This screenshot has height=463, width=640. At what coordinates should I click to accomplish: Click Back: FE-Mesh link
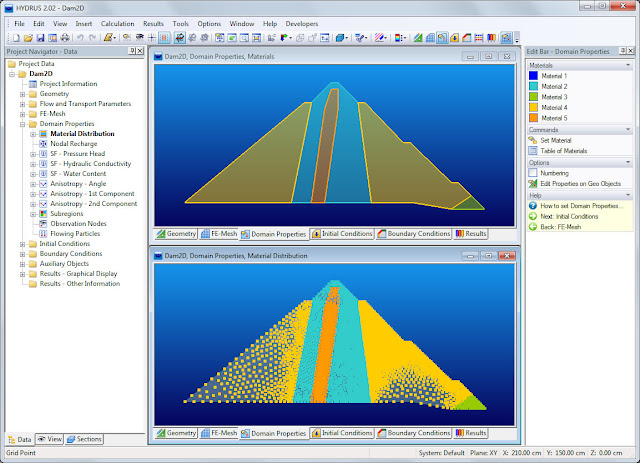tap(560, 227)
